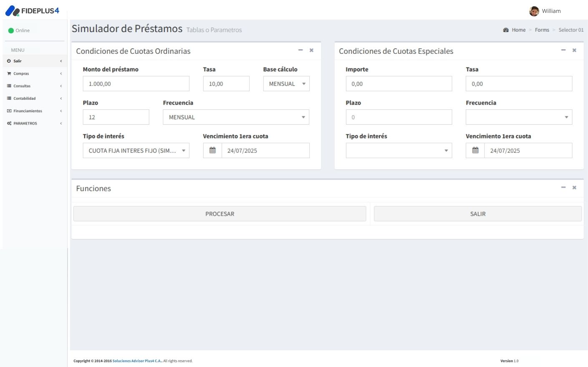Screen dimensions: 588x367
Task: Select the Compras shopping cart icon
Action: pyautogui.click(x=9, y=73)
